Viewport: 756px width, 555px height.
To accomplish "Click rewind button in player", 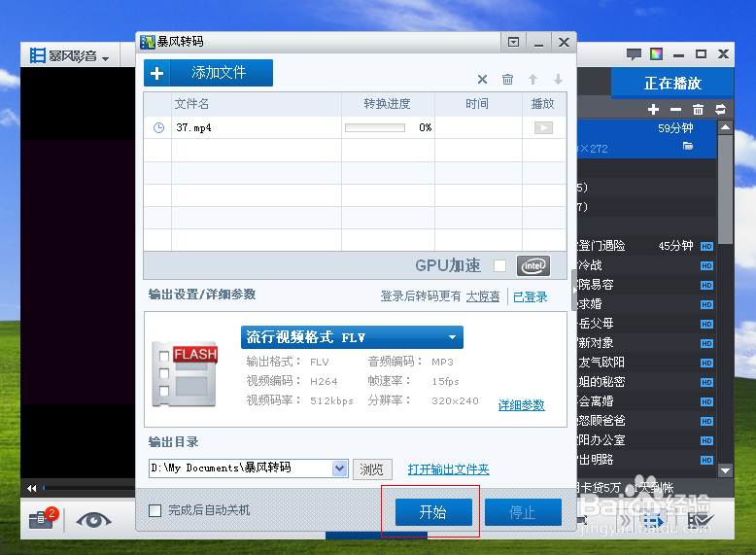I will pos(32,489).
